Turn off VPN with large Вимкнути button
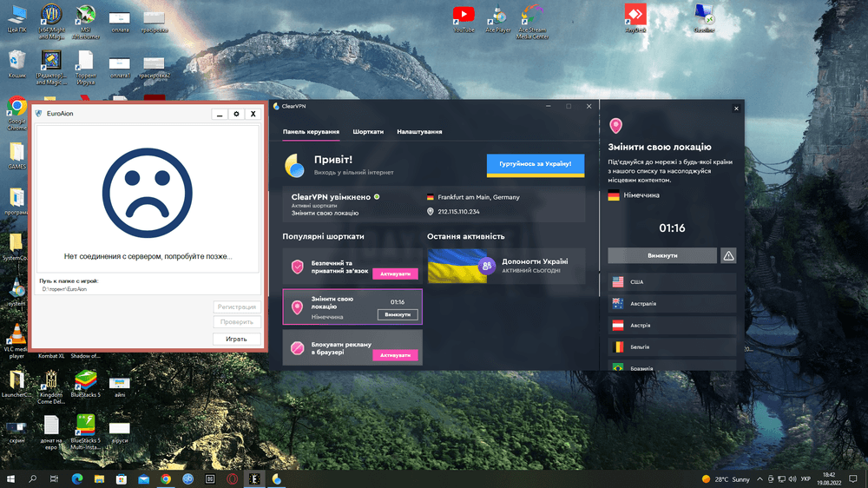 coord(662,255)
